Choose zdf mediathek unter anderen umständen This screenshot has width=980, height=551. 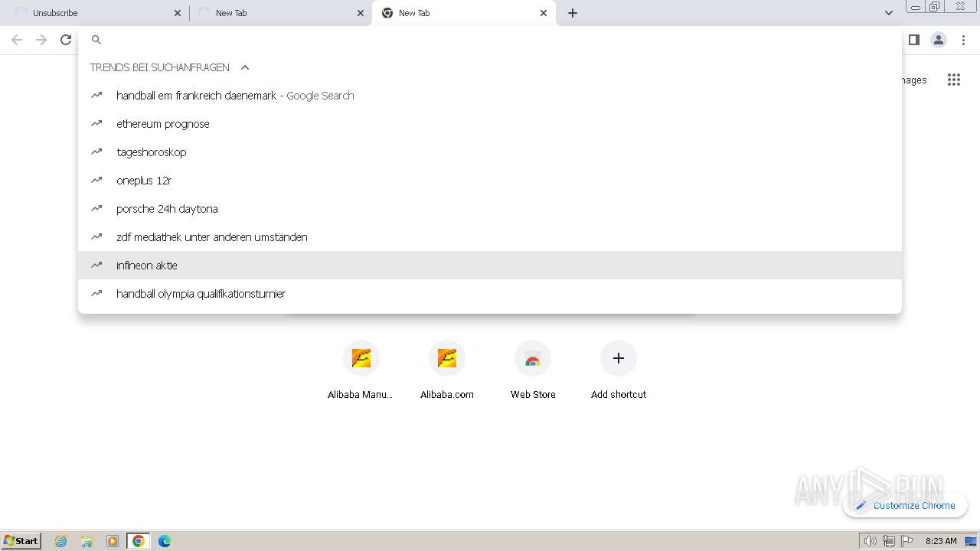490,237
